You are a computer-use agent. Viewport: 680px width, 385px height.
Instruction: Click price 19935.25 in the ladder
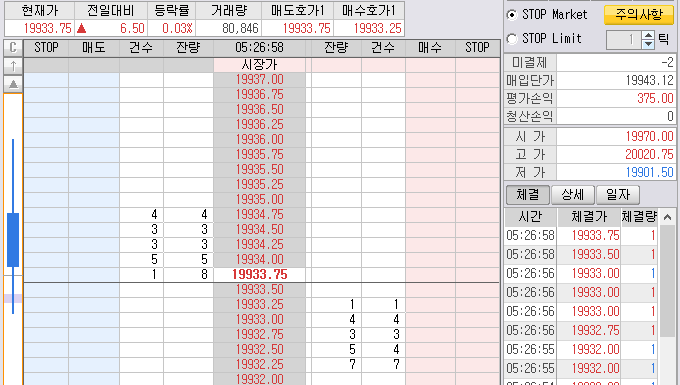click(259, 185)
